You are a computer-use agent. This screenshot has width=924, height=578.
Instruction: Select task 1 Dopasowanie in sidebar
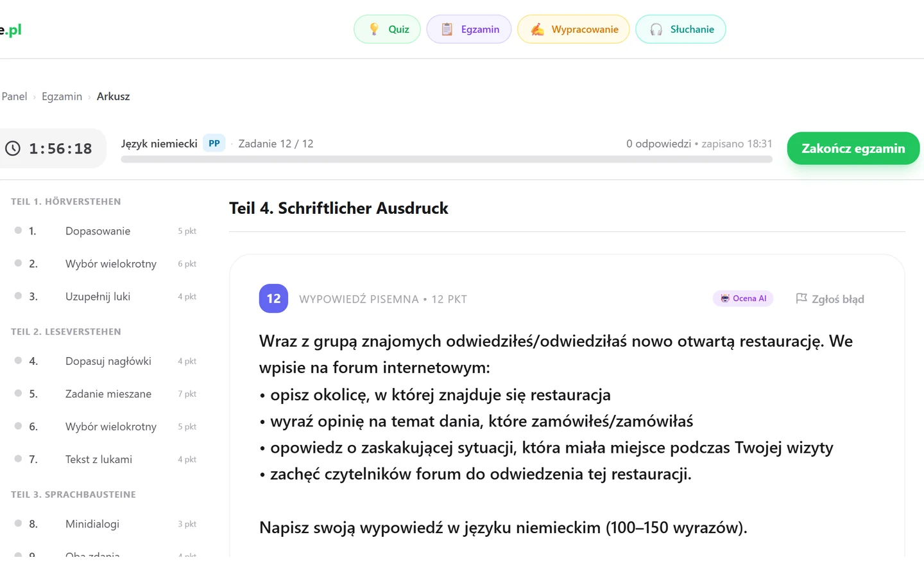105,231
